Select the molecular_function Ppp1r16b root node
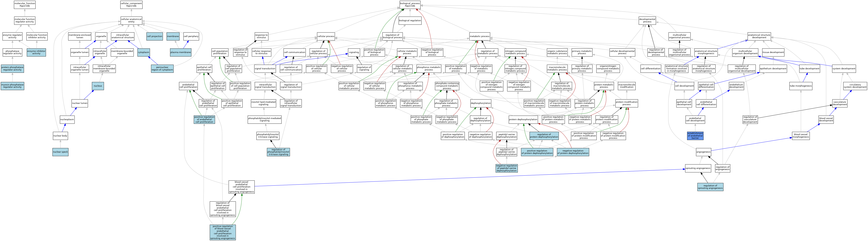Viewport: 868px width, 241px height. 25,5
